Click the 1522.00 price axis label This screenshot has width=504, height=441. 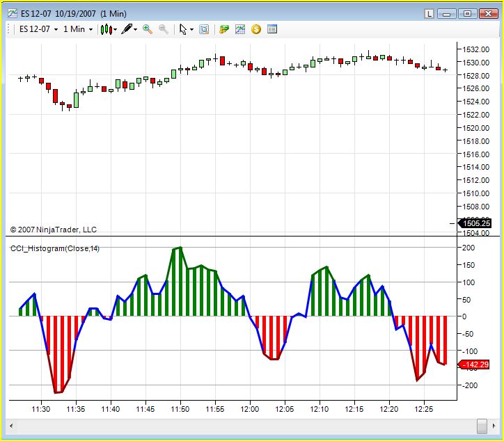pyautogui.click(x=475, y=115)
